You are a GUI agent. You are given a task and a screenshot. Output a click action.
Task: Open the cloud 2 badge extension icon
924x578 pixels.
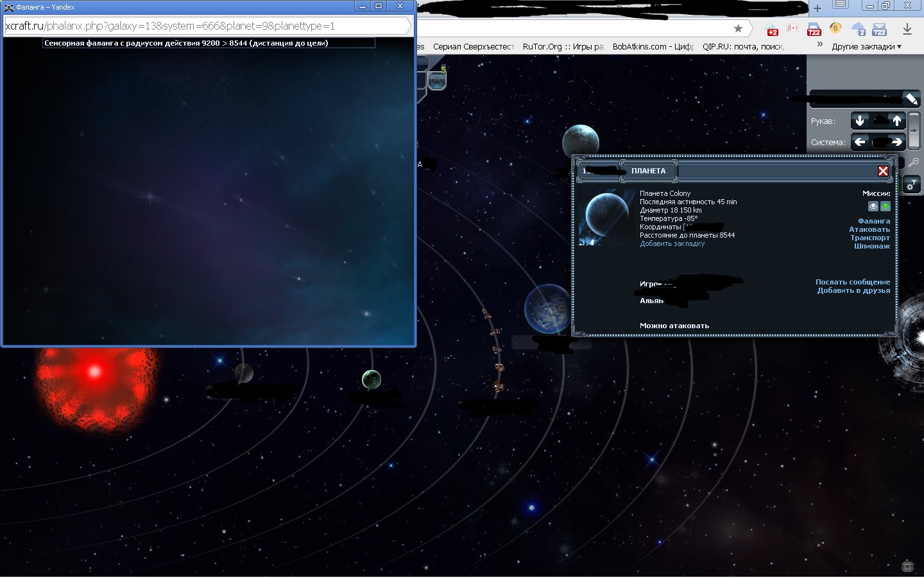pyautogui.click(x=859, y=30)
